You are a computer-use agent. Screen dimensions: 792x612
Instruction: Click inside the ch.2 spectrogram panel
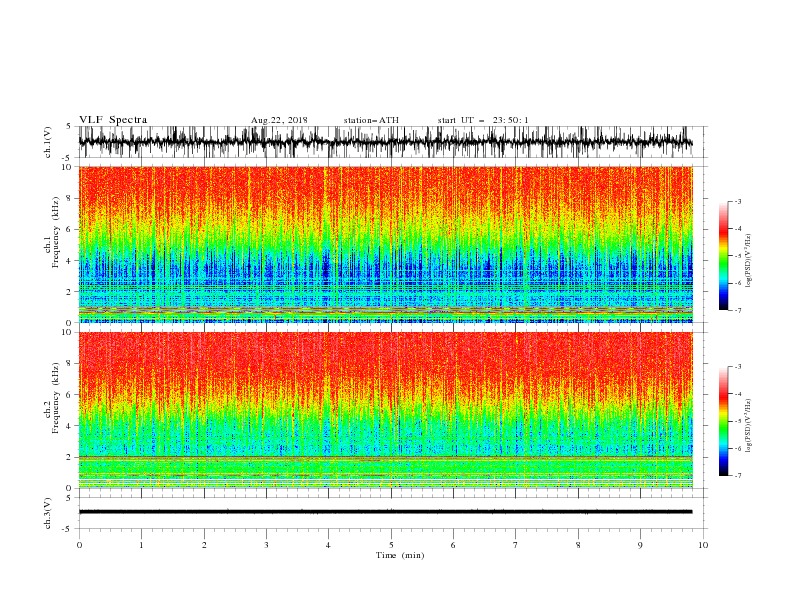click(x=385, y=410)
